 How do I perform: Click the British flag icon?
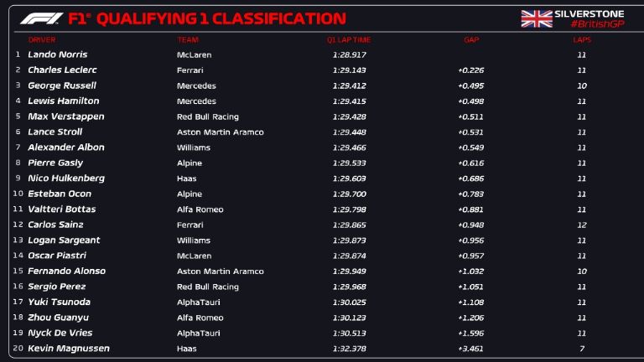[535, 18]
